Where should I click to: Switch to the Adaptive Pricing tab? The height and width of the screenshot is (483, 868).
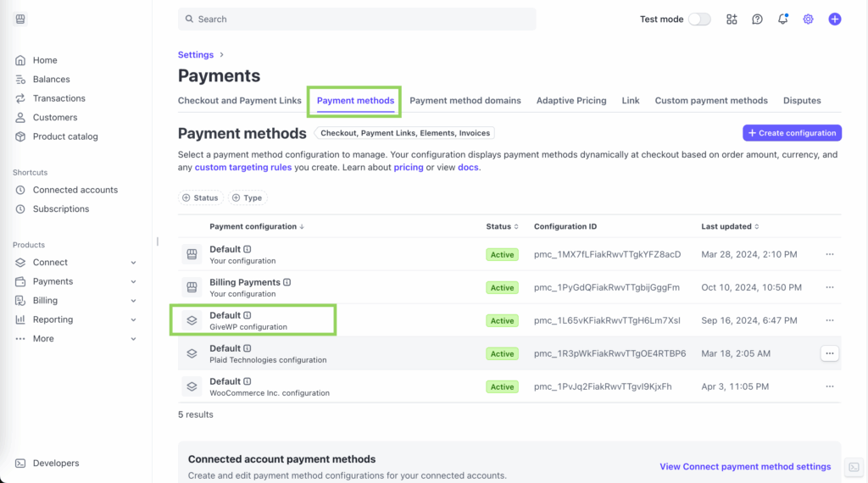pyautogui.click(x=571, y=101)
